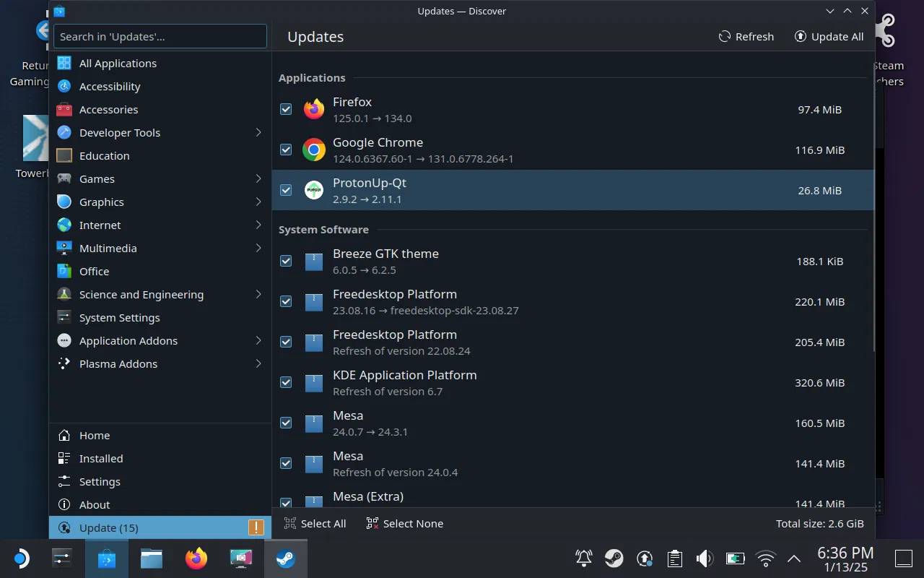
Task: Expand the Internet category arrow
Action: (x=258, y=225)
